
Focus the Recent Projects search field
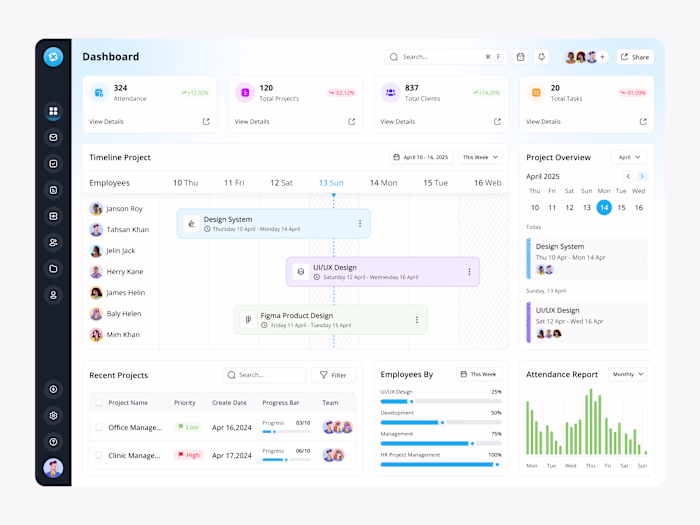[x=264, y=375]
